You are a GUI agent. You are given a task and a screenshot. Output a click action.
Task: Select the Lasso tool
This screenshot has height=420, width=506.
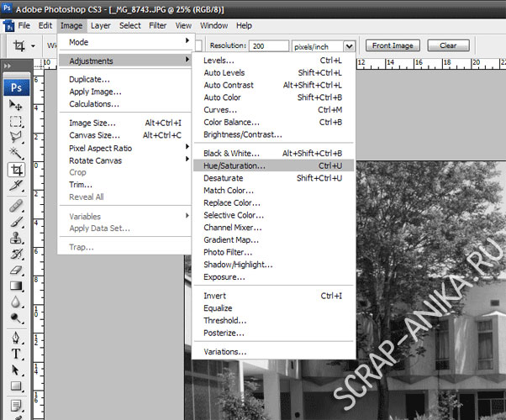coord(16,137)
